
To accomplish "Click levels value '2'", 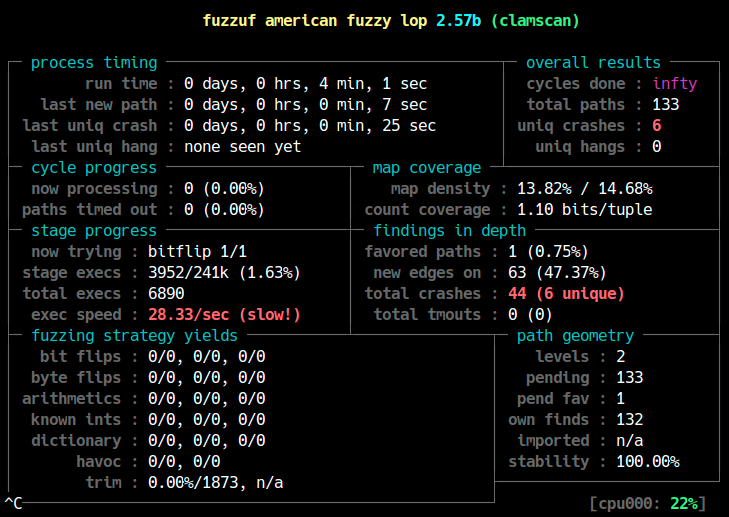I will pos(621,357).
